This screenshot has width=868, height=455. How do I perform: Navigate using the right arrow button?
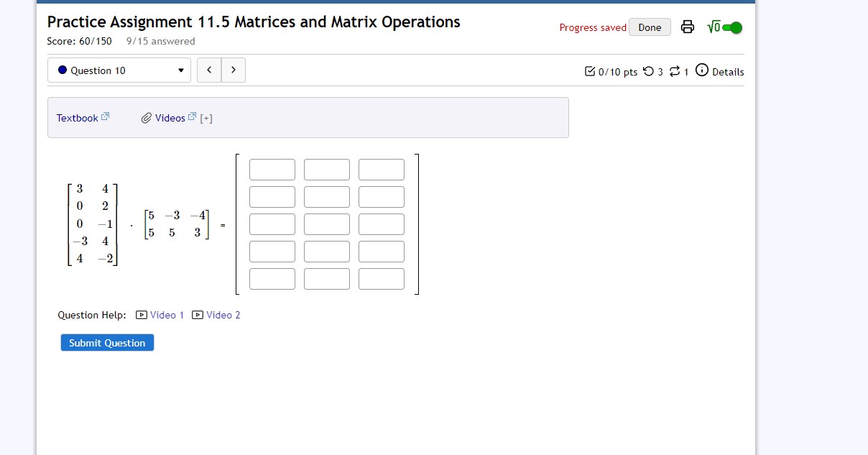point(233,70)
